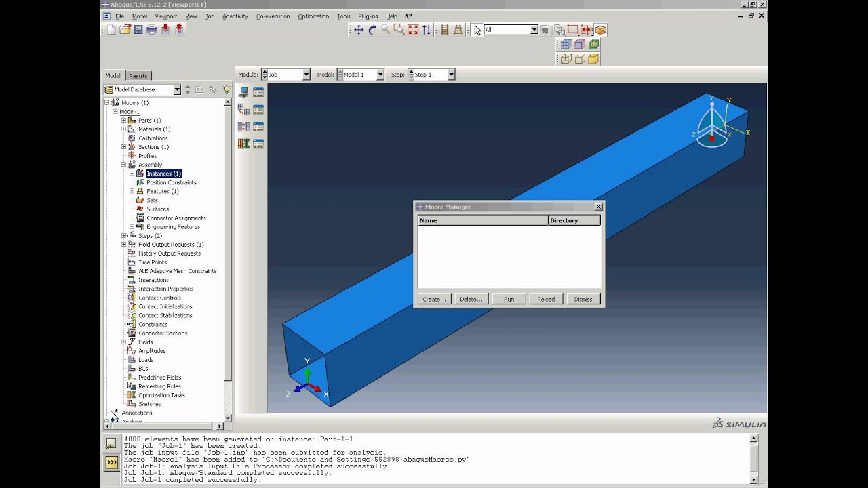Open the Adaptivity menu
The image size is (868, 488).
[235, 16]
